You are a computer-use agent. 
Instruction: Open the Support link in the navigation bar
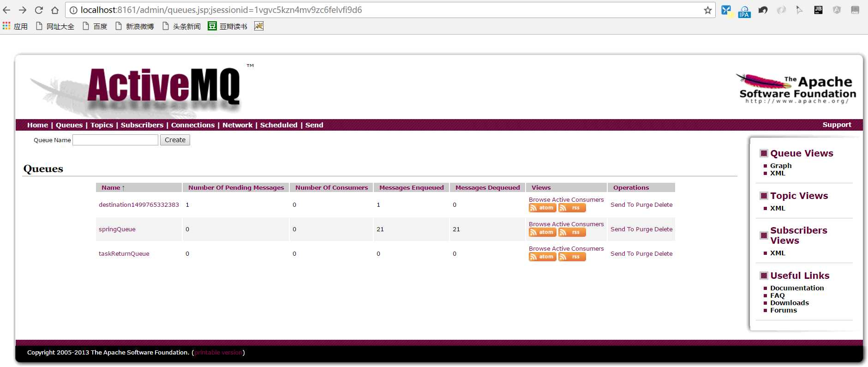[x=837, y=125]
